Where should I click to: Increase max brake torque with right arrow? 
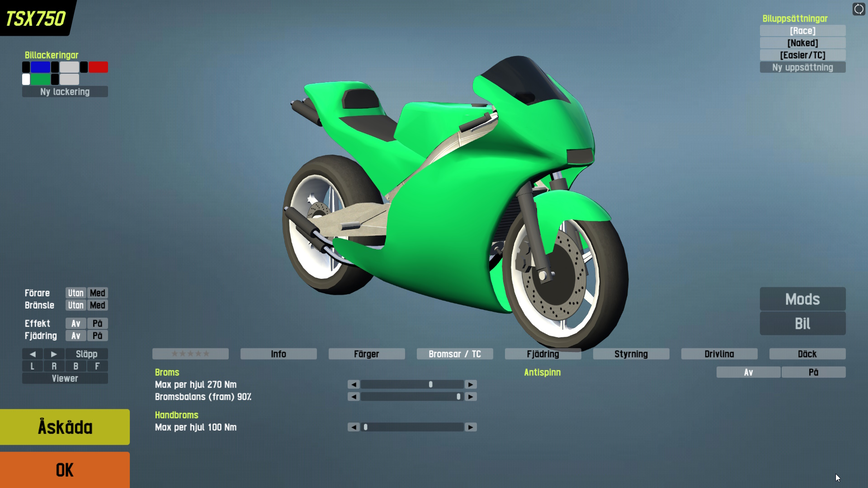click(x=471, y=385)
